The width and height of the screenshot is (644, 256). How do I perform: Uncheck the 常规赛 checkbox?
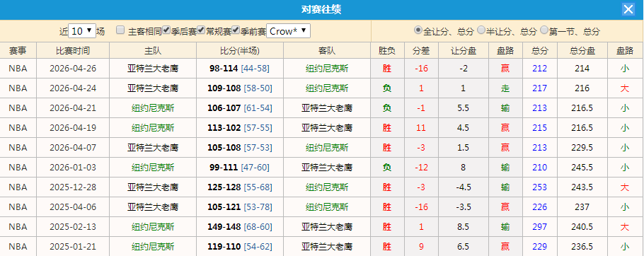pyautogui.click(x=201, y=30)
